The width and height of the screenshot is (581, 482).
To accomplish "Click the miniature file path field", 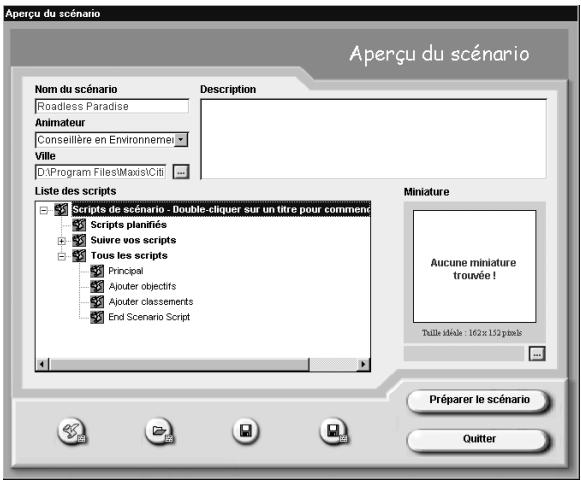I will [464, 353].
